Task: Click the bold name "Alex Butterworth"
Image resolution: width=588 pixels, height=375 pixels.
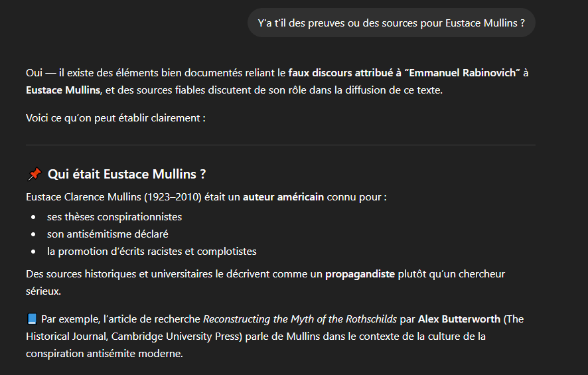Action: pos(459,319)
